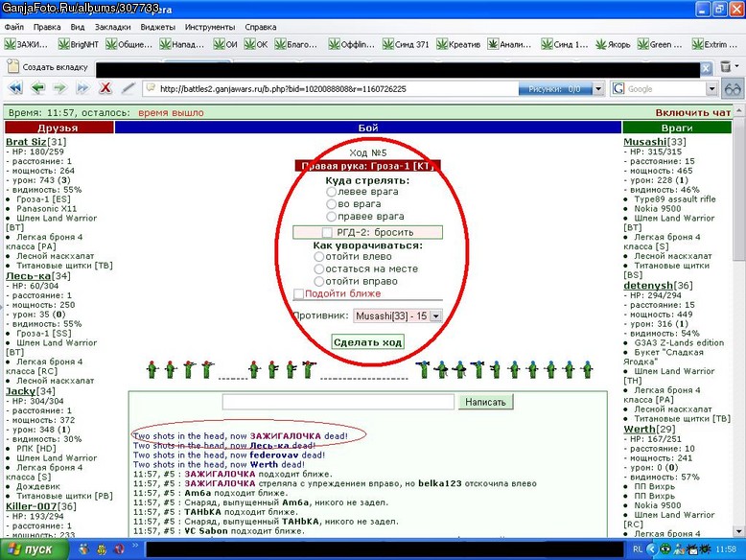Select 'отойти вправо' dodge option
The image size is (746, 560).
tap(318, 282)
